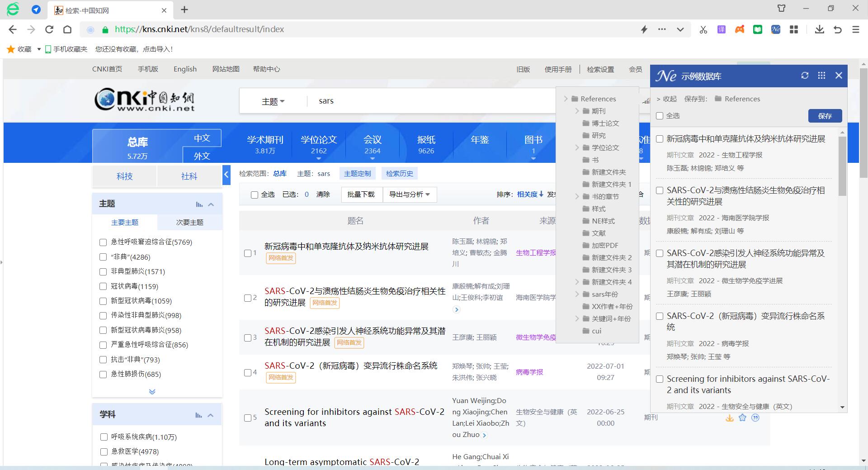868x470 pixels.
Task: Select the 外文 sub-tab under 总库
Action: pyautogui.click(x=202, y=156)
